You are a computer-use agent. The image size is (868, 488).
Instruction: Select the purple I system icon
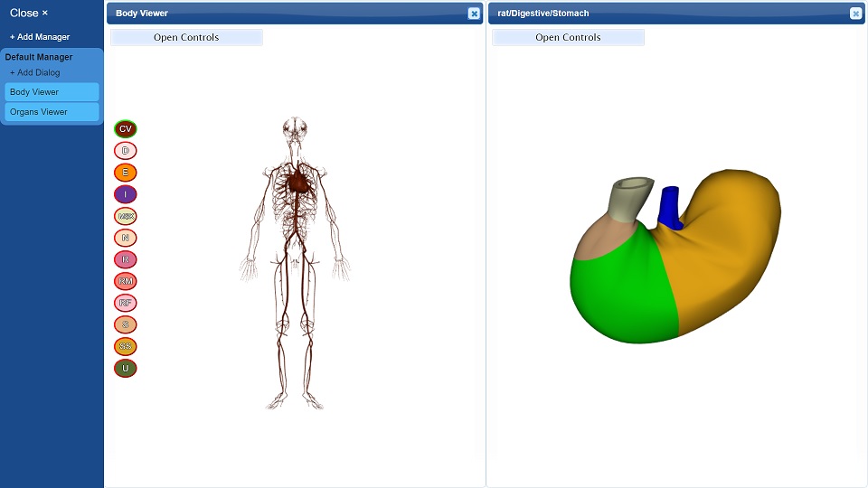[x=125, y=194]
